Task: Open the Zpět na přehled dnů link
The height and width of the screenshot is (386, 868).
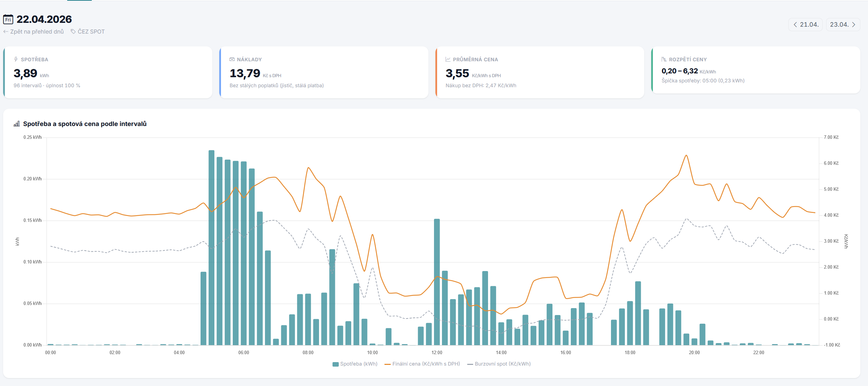Action: pyautogui.click(x=37, y=32)
